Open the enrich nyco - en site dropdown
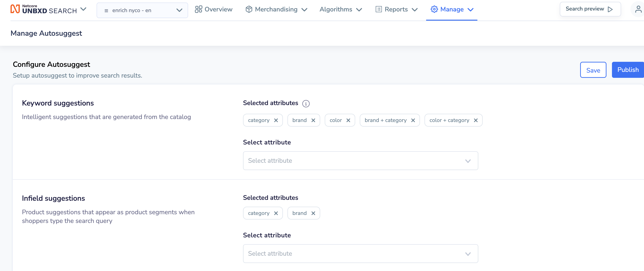644x271 pixels. [x=142, y=10]
